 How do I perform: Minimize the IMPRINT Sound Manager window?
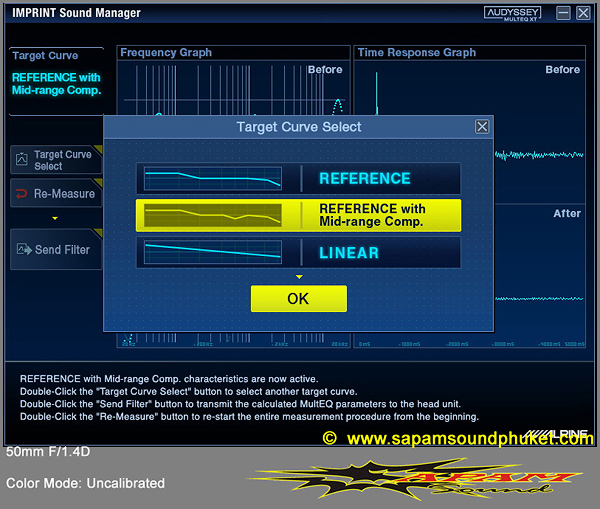[x=563, y=13]
